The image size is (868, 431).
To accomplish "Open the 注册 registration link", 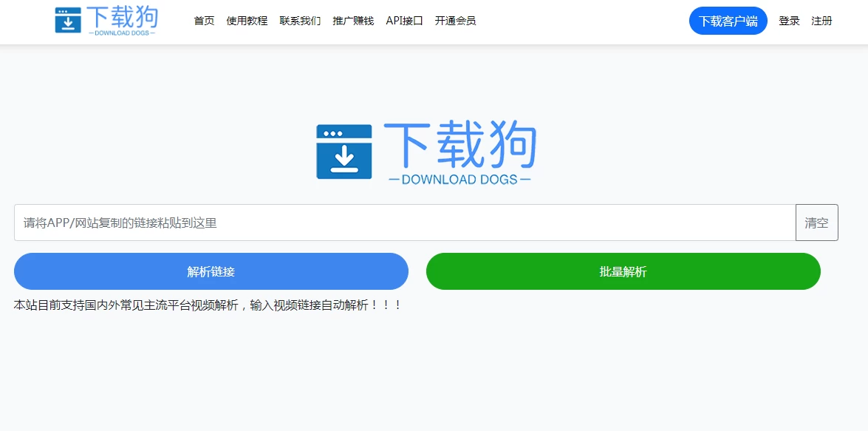I will pyautogui.click(x=821, y=21).
